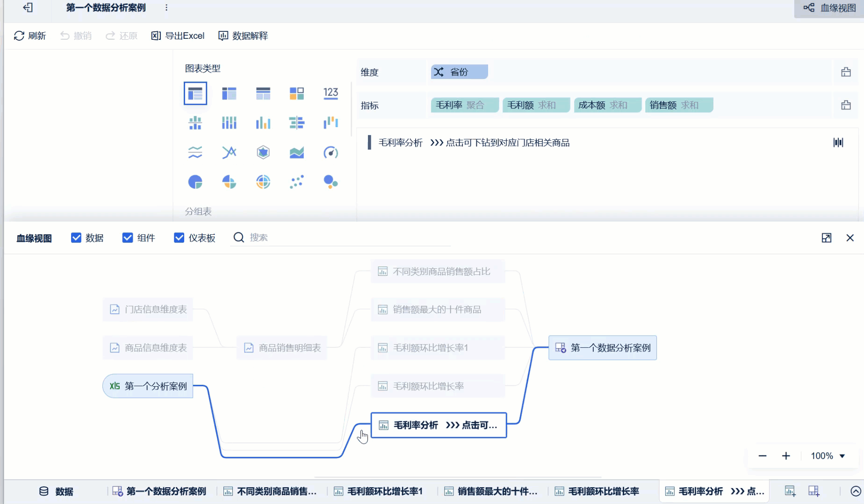This screenshot has width=864, height=504.
Task: Select the 商品信息维度表 lineage node
Action: point(148,348)
